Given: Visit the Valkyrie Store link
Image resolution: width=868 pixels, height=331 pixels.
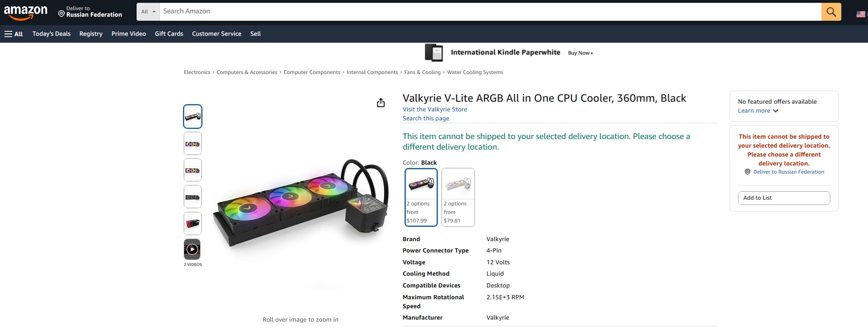Looking at the screenshot, I should click(435, 109).
